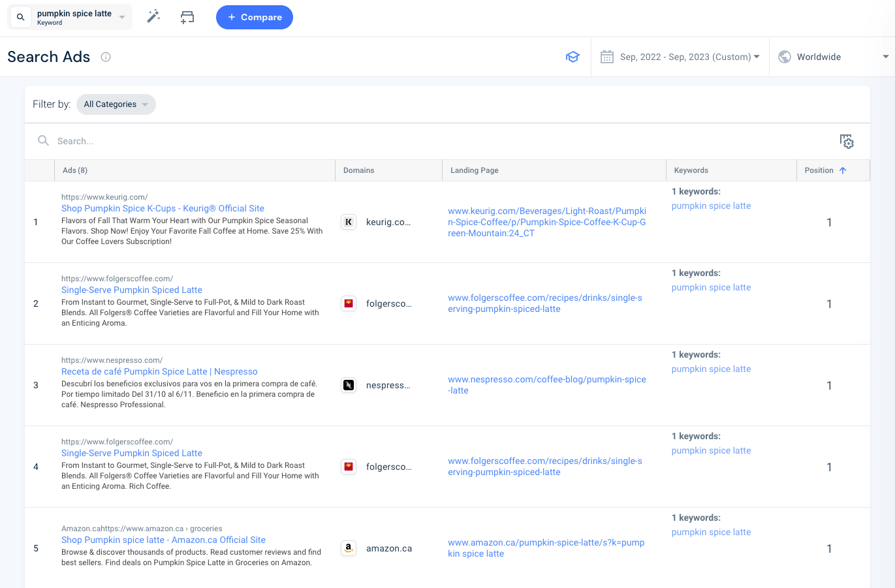Click the Landing Page column header

pyautogui.click(x=475, y=170)
